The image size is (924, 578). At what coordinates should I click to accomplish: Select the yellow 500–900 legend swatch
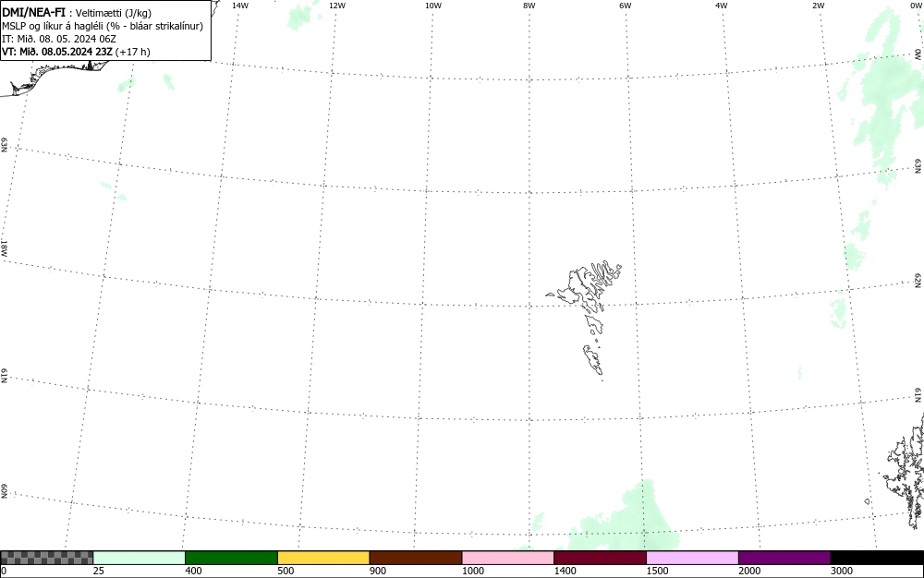tap(323, 558)
